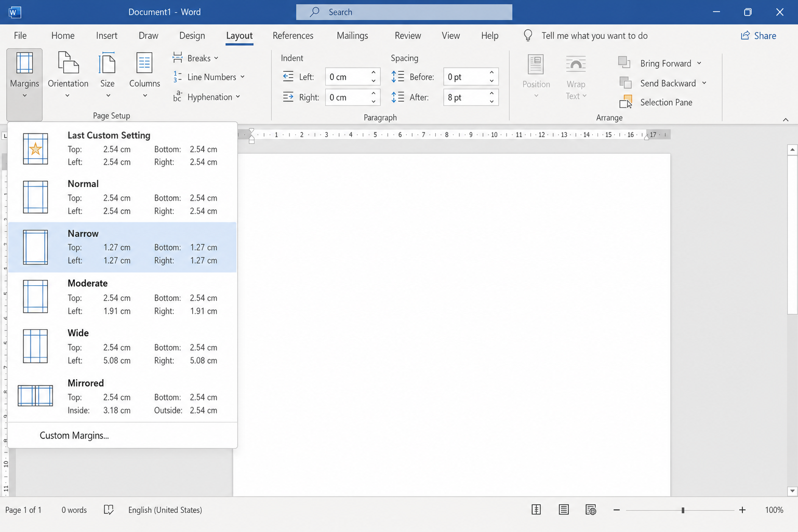Decrease Spacing After with down arrow
Viewport: 798px width, 532px height.
[x=491, y=101]
